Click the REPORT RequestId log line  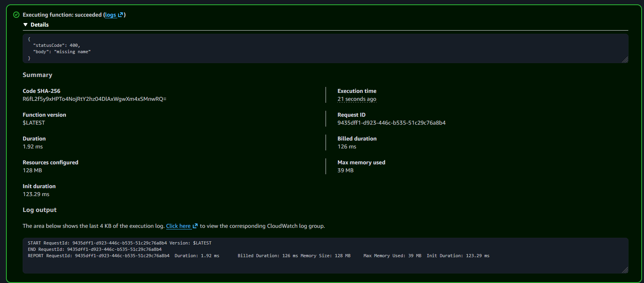point(258,256)
